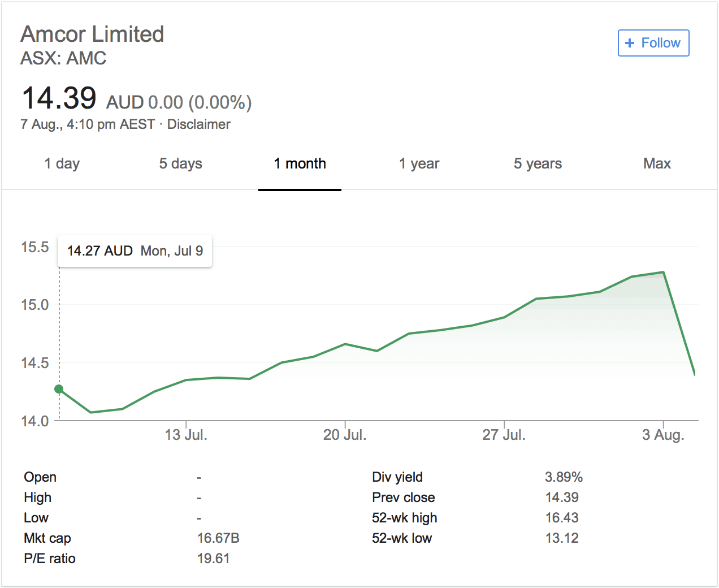The width and height of the screenshot is (719, 588).
Task: Select the 1 month tab
Action: (x=300, y=164)
